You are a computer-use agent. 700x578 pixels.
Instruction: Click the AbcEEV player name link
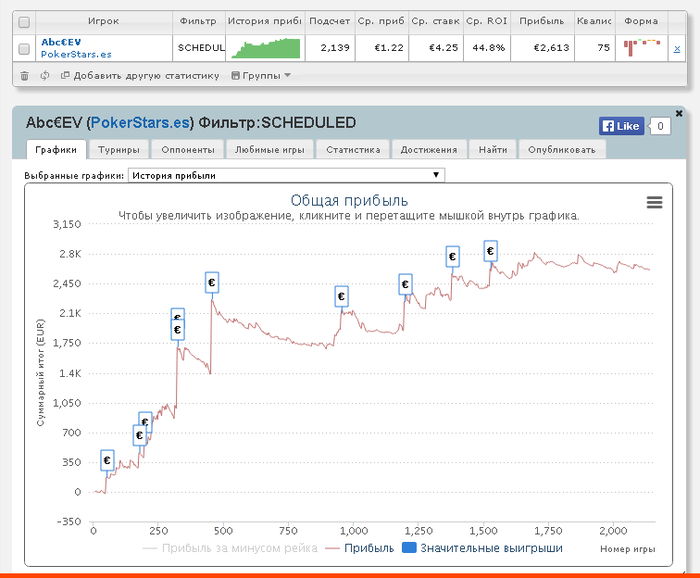coord(61,42)
